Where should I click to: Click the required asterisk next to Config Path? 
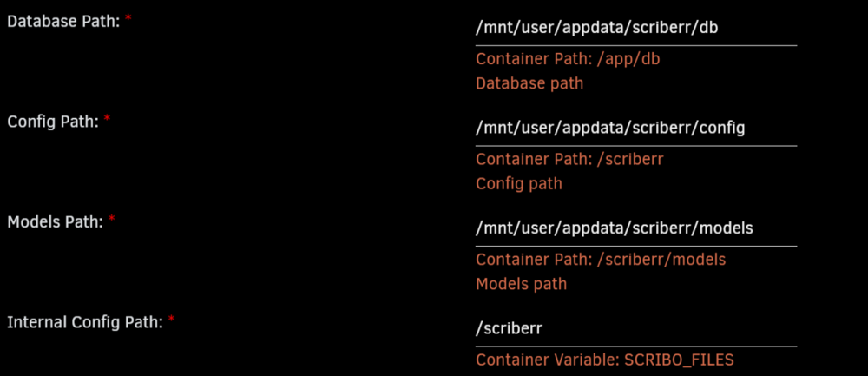coord(108,119)
